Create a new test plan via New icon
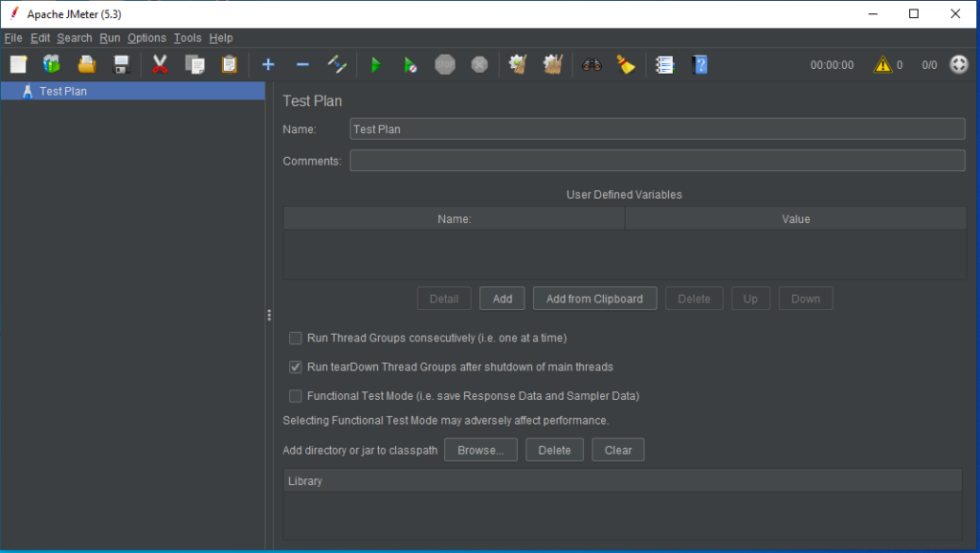This screenshot has width=980, height=553. 18,64
